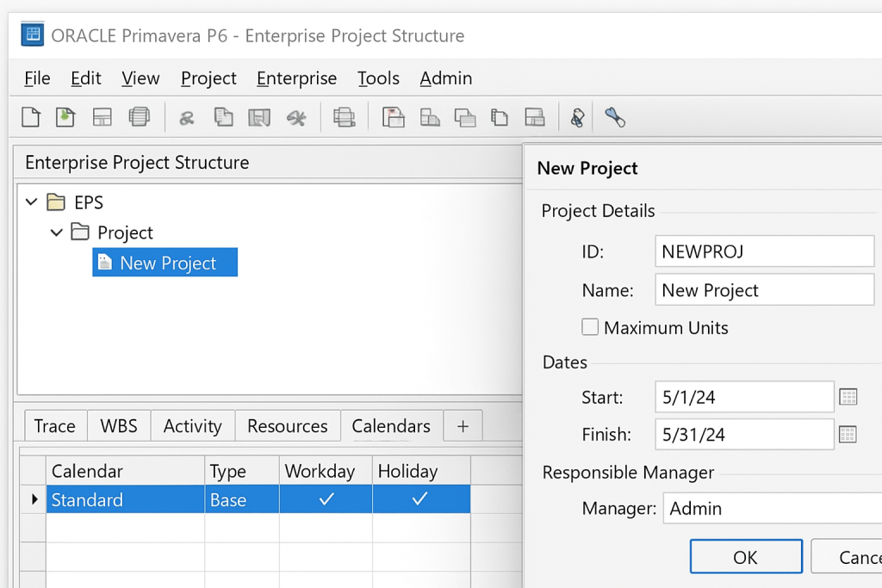Collapse the Project folder node
Viewport: 882px width, 588px height.
pyautogui.click(x=57, y=232)
